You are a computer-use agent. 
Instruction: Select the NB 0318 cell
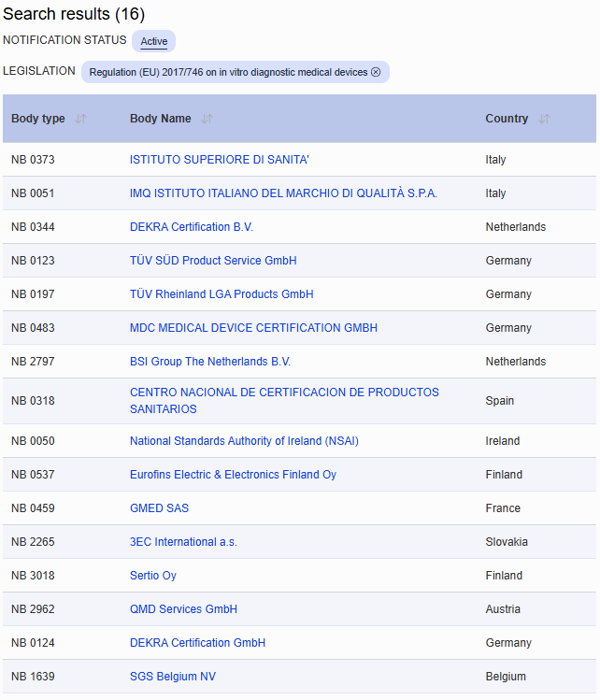[33, 401]
